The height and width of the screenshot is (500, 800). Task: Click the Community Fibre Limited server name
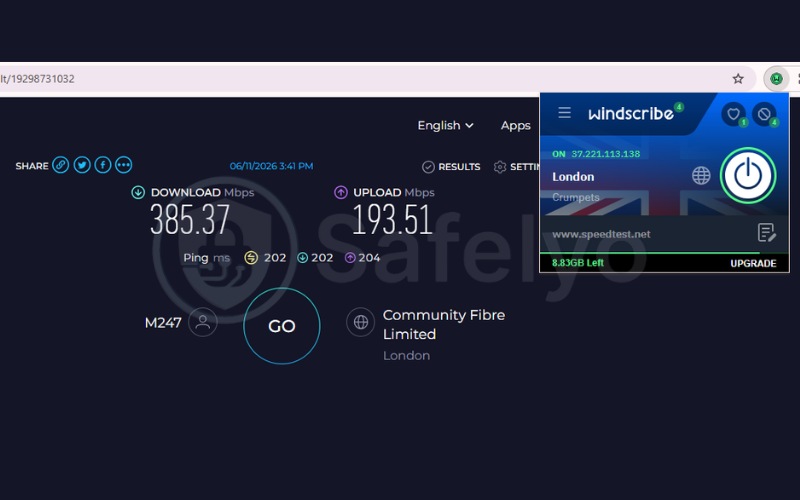coord(444,324)
